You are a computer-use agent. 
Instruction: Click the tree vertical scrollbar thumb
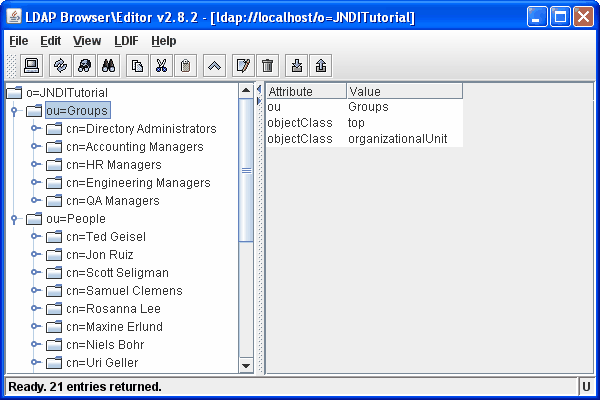pos(246,170)
